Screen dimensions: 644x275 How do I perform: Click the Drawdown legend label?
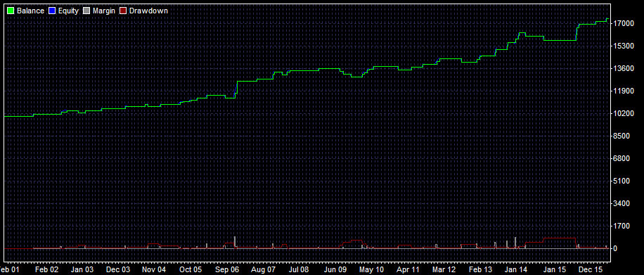[x=148, y=11]
